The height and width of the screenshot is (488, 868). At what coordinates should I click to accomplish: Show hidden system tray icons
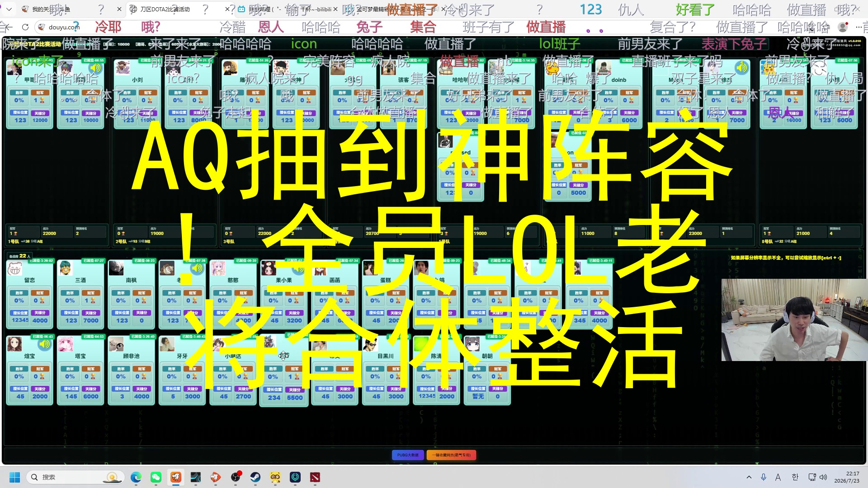coord(749,477)
